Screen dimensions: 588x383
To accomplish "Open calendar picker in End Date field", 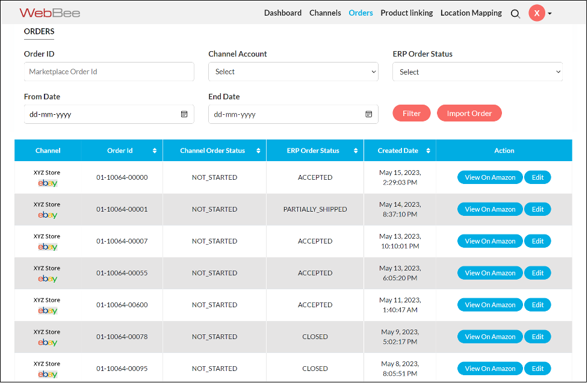I will click(x=368, y=114).
